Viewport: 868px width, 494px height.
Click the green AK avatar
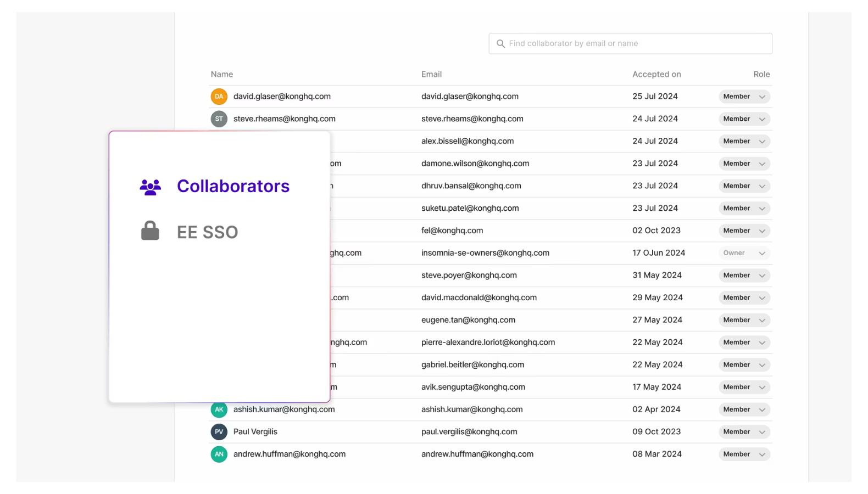coord(219,409)
